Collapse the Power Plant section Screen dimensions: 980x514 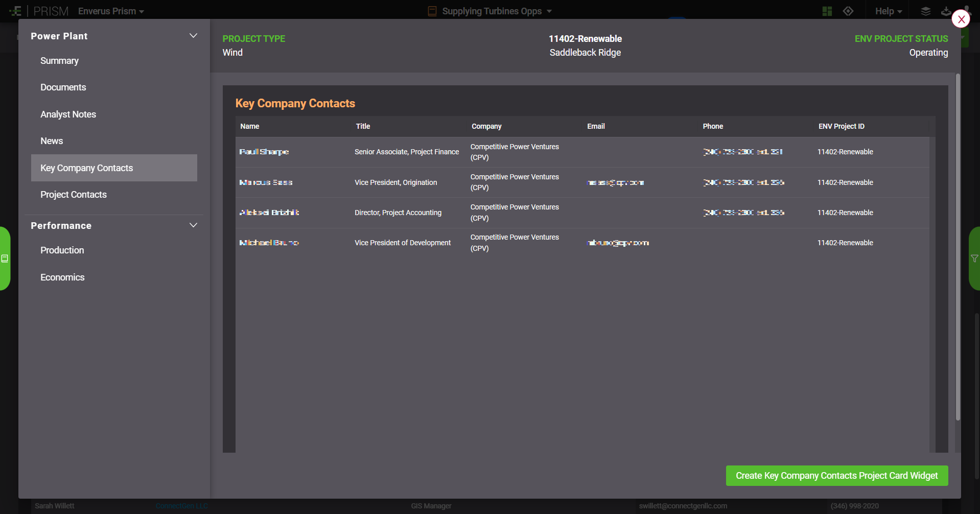tap(193, 36)
